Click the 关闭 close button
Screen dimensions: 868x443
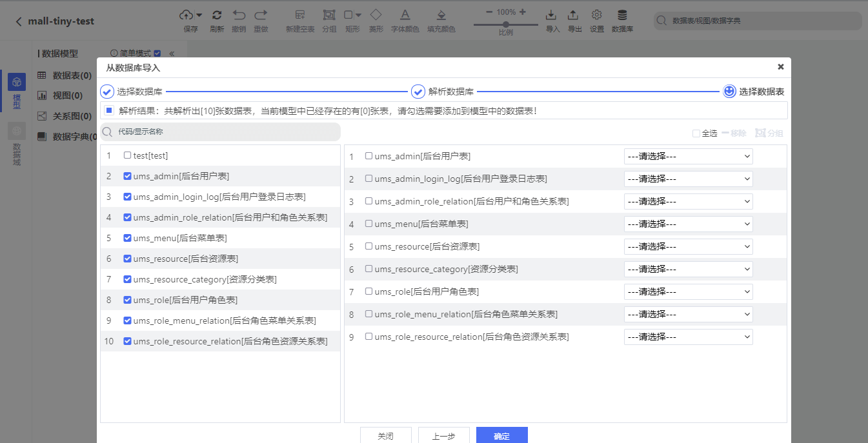tap(385, 435)
